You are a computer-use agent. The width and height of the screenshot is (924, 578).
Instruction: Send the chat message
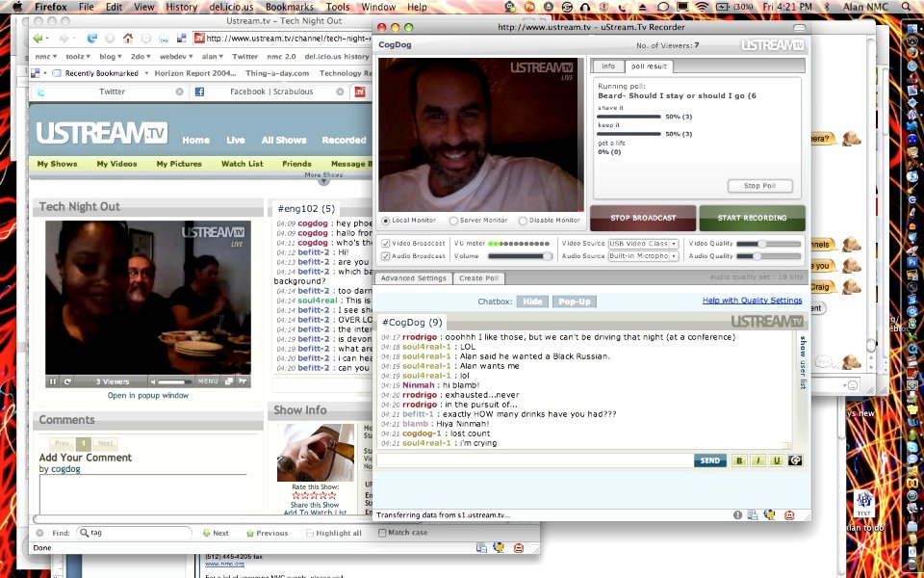(710, 460)
